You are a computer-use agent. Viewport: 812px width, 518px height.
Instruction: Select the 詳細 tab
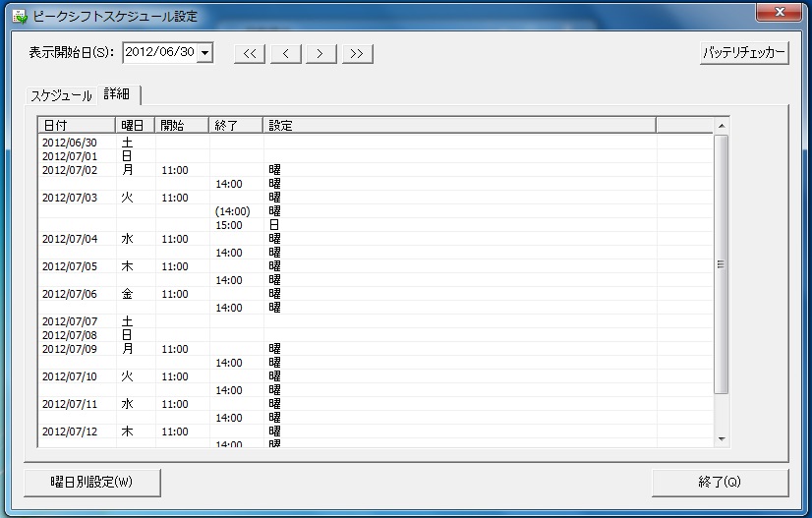pyautogui.click(x=117, y=93)
